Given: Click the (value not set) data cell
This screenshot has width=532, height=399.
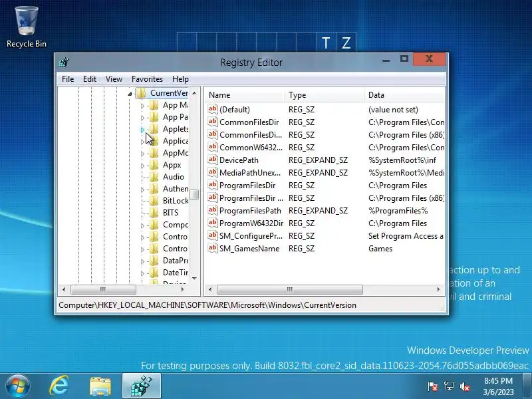Looking at the screenshot, I should (393, 110).
